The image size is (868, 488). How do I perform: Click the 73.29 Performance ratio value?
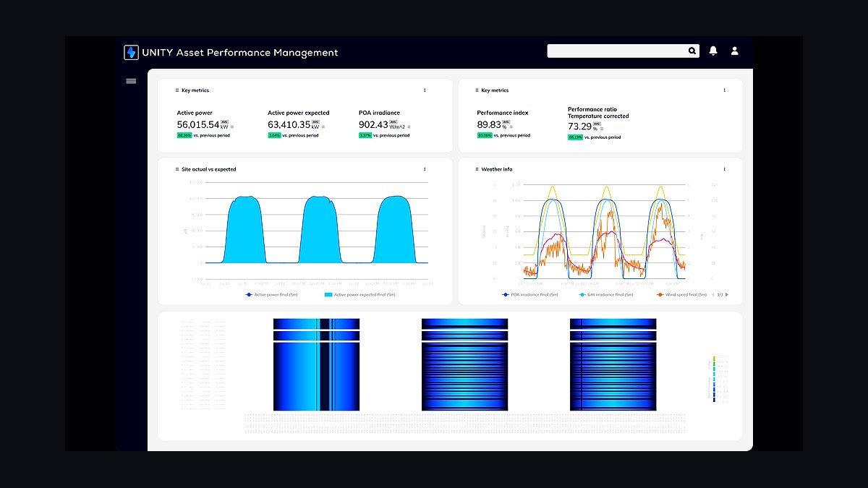point(579,127)
